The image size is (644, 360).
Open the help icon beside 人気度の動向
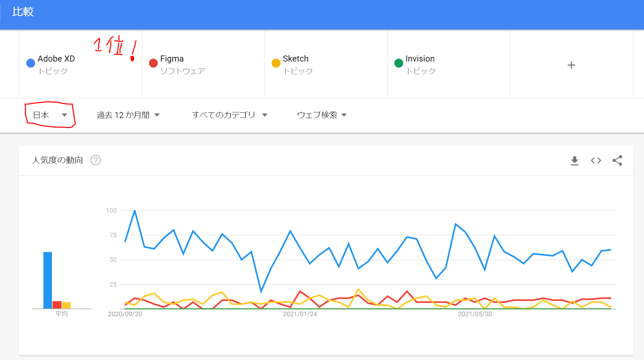pos(96,160)
